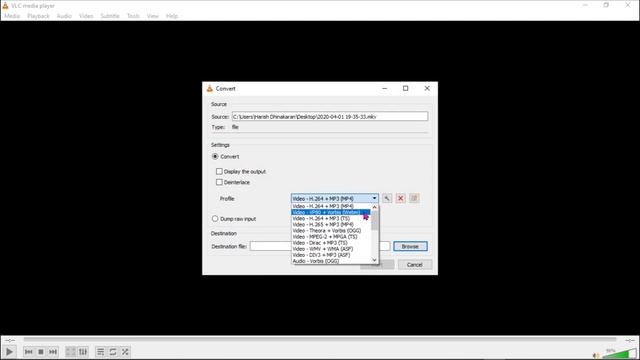This screenshot has width=640, height=360.
Task: Click VLC cone icon in Convert title
Action: (x=209, y=88)
